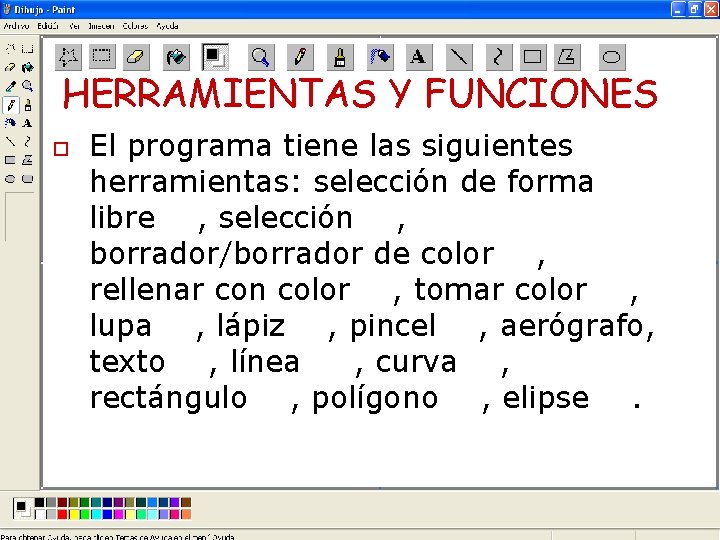Click the enlarged dashed rectangle selection icon on the canvas

pyautogui.click(x=102, y=56)
